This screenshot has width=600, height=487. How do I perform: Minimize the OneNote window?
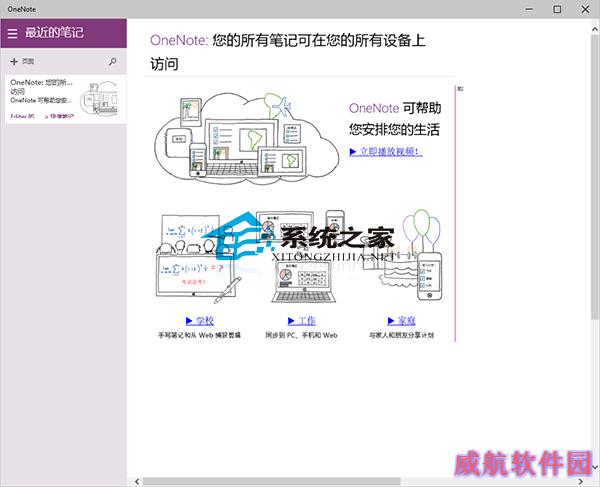point(529,9)
